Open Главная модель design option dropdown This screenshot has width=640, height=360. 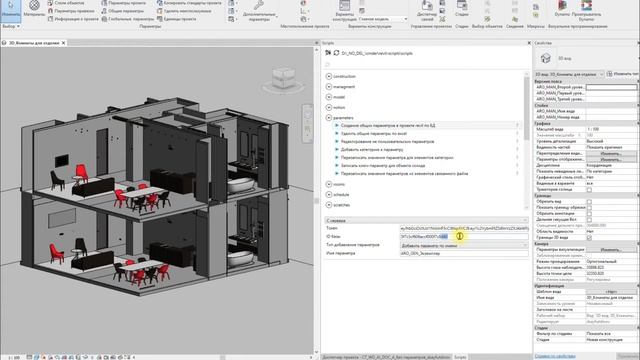383,19
